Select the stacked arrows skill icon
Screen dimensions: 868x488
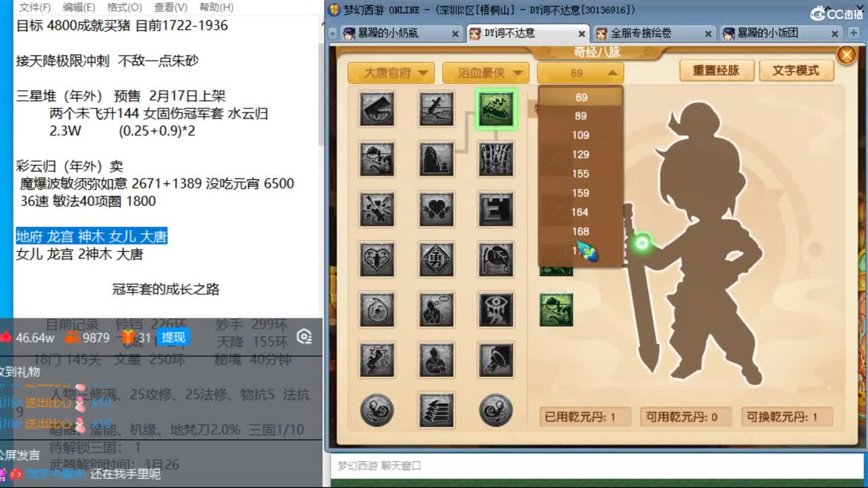(437, 409)
